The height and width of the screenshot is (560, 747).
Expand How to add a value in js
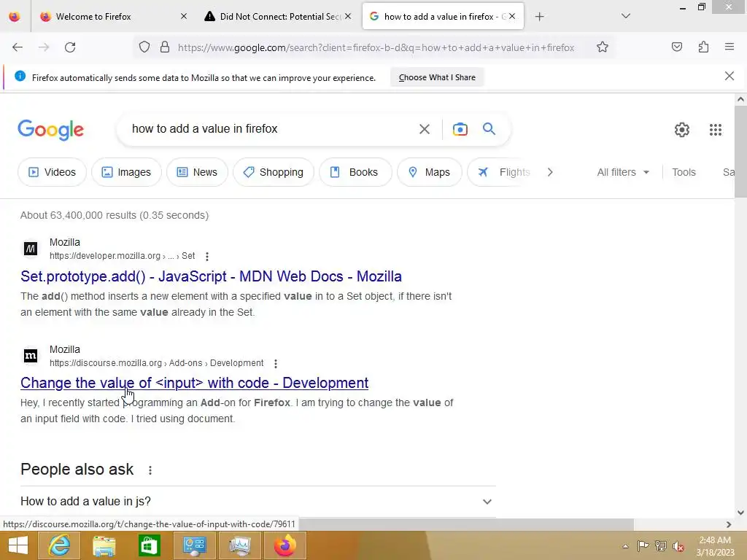[x=258, y=502]
